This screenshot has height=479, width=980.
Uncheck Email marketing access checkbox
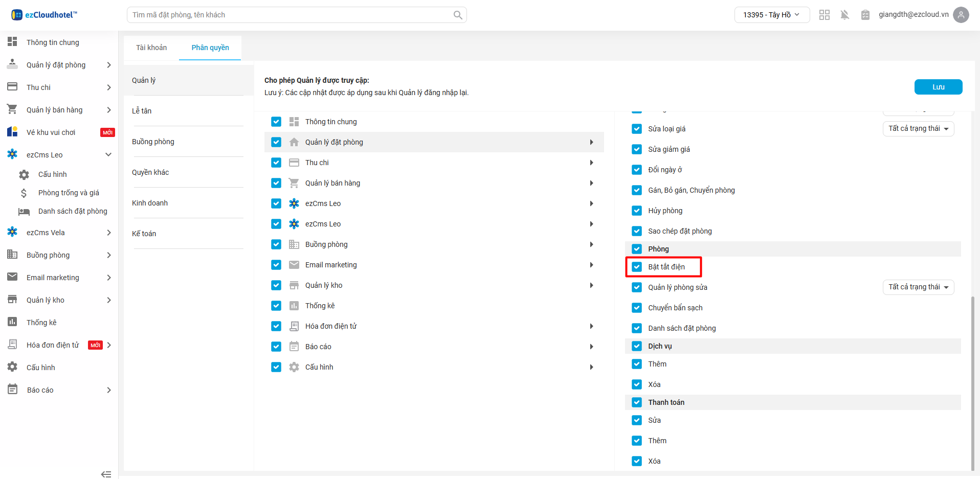[x=276, y=265]
